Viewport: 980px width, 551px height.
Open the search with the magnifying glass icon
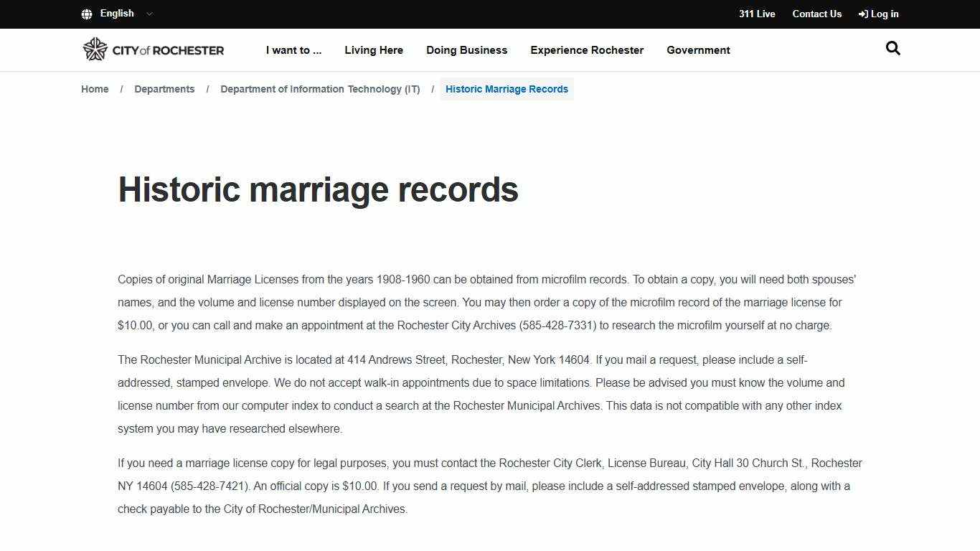[x=892, y=48]
